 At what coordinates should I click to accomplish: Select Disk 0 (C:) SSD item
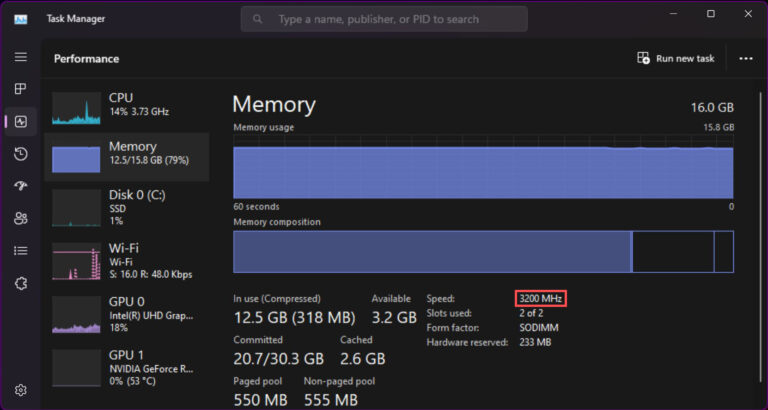pos(126,207)
